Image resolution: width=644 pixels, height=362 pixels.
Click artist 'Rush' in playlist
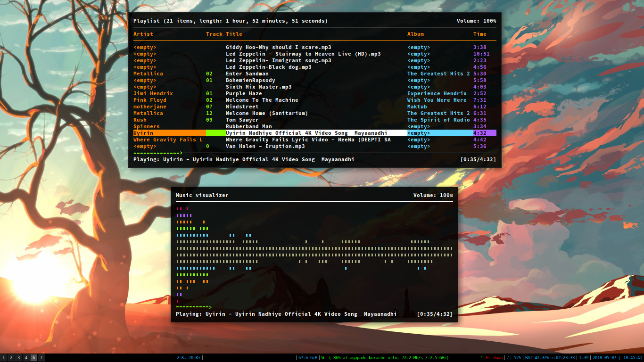pos(140,120)
